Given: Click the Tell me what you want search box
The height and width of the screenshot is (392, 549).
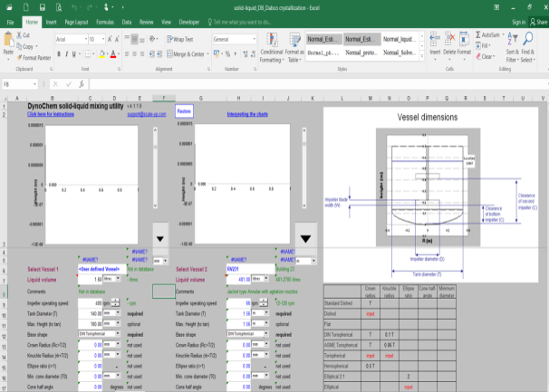Looking at the screenshot, I should 239,23.
